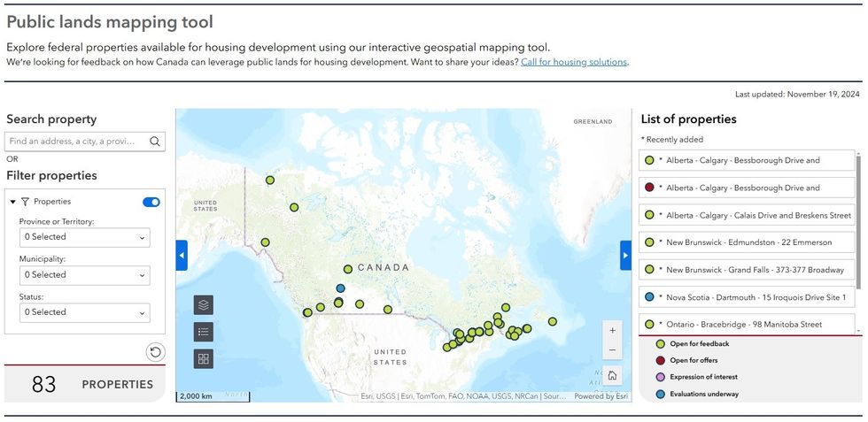Click the address search input field
The height and width of the screenshot is (422, 868).
(x=75, y=142)
